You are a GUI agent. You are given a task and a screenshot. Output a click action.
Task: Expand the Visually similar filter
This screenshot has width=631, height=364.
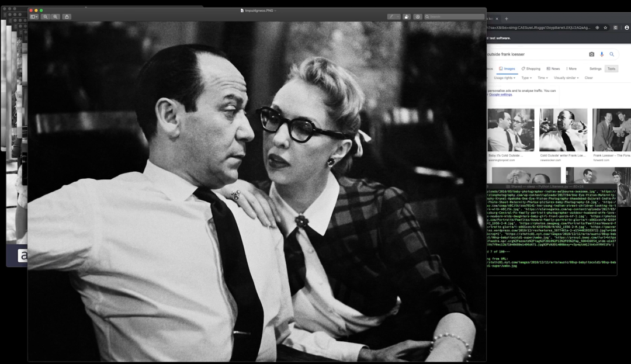566,78
